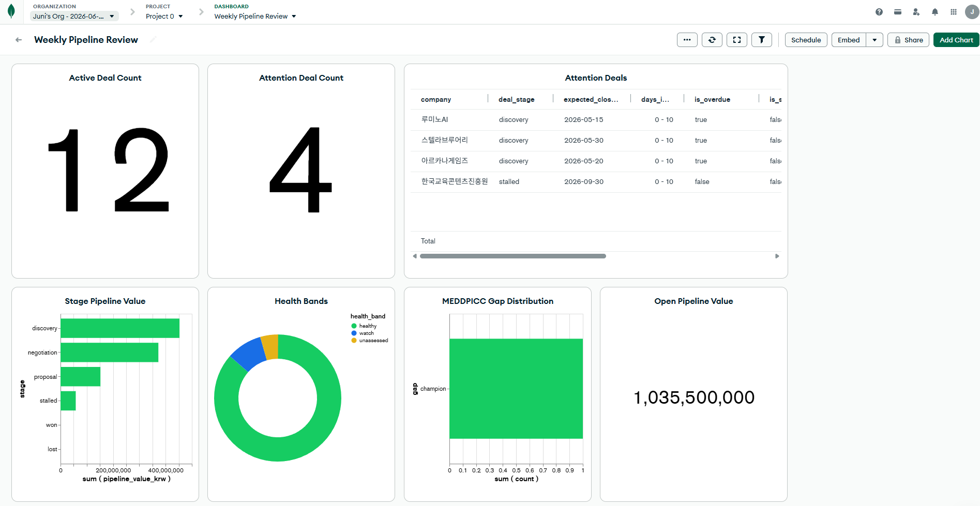Open the Juni's Org organization dropdown

point(74,16)
